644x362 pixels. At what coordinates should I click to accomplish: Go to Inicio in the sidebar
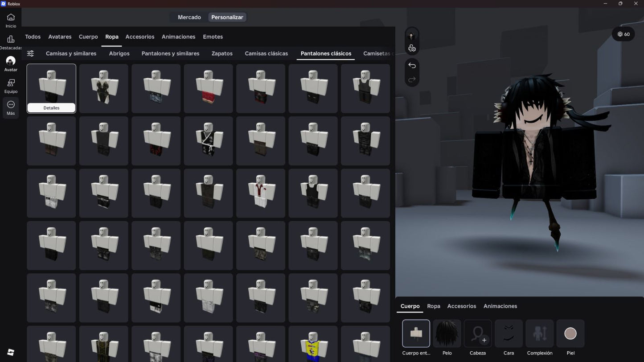coord(11,21)
